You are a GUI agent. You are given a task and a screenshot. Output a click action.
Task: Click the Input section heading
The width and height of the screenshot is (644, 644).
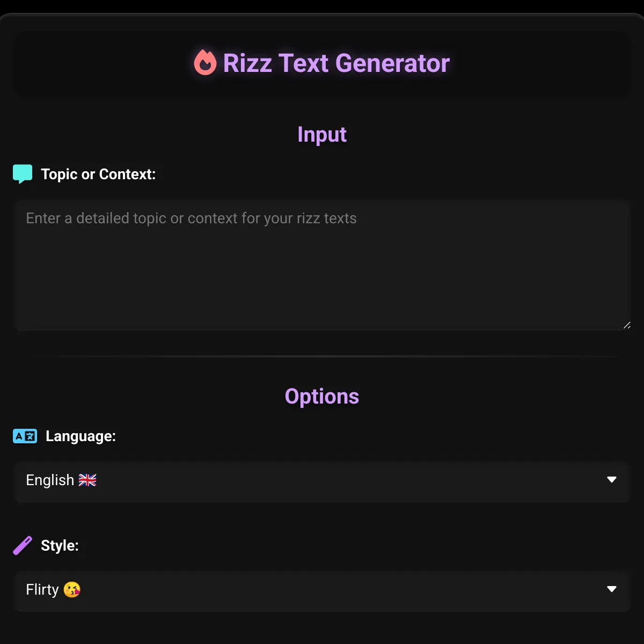(x=322, y=134)
